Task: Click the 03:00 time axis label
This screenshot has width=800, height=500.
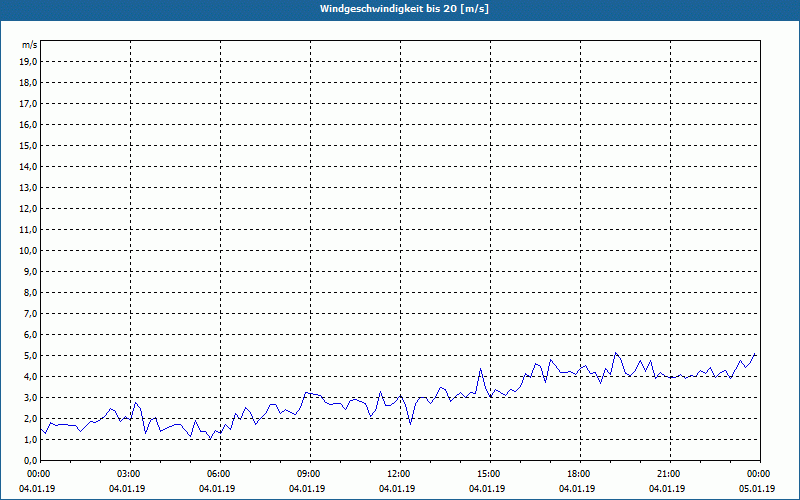Action: (130, 474)
